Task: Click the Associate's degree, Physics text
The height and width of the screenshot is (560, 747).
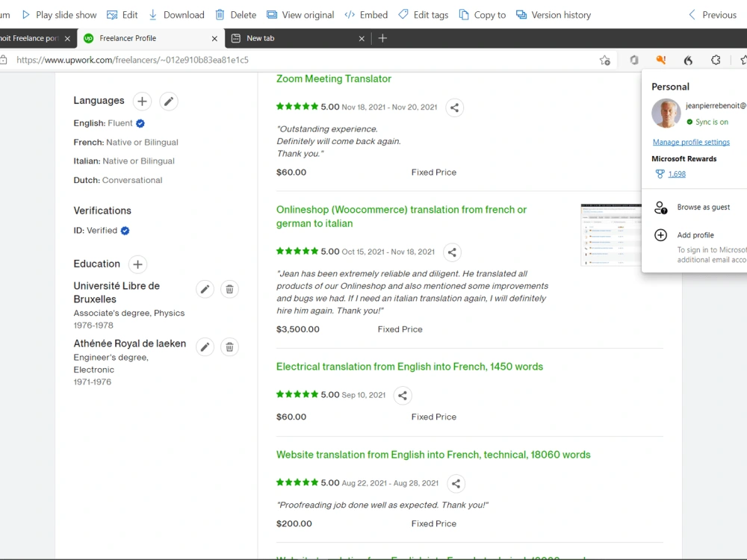Action: click(x=129, y=313)
